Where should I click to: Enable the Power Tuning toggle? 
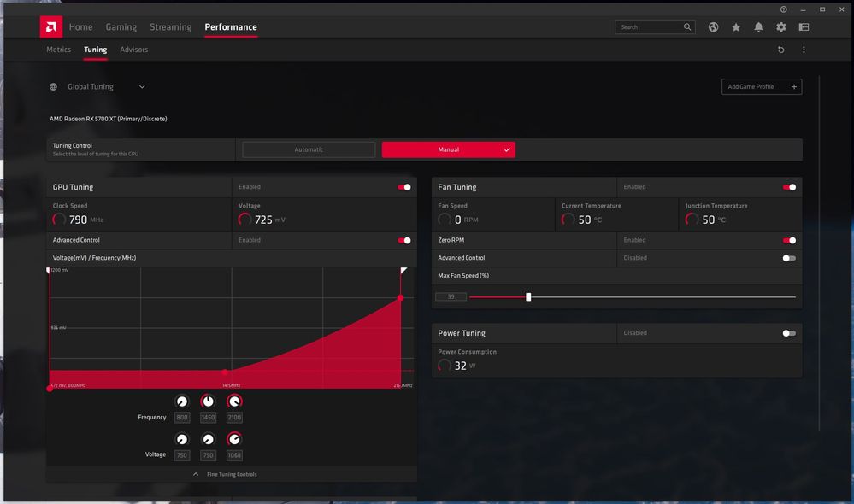click(x=789, y=333)
